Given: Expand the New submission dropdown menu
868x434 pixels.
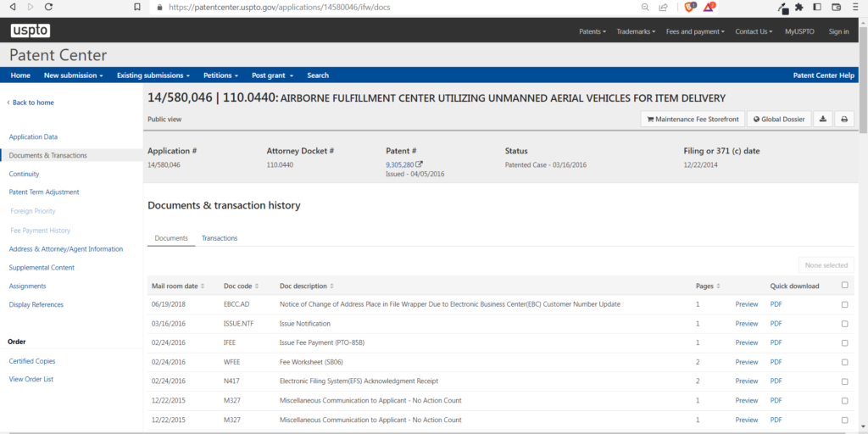Looking at the screenshot, I should click(x=73, y=75).
